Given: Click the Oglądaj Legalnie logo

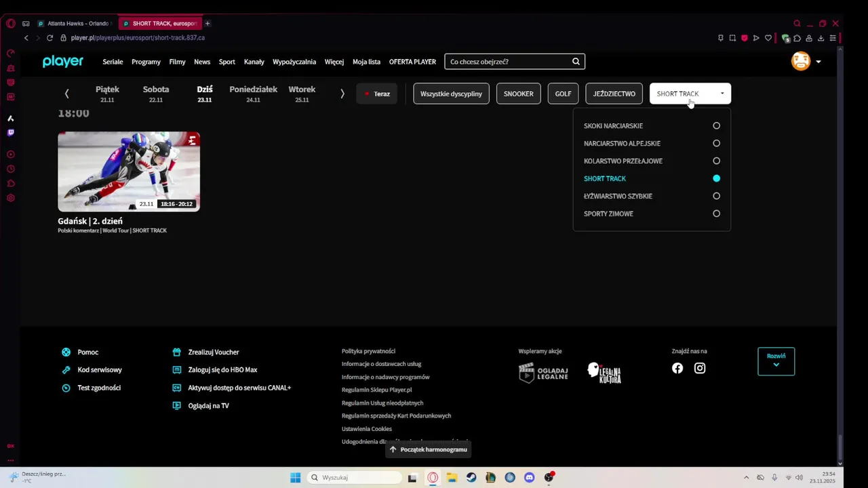Looking at the screenshot, I should coord(543,373).
